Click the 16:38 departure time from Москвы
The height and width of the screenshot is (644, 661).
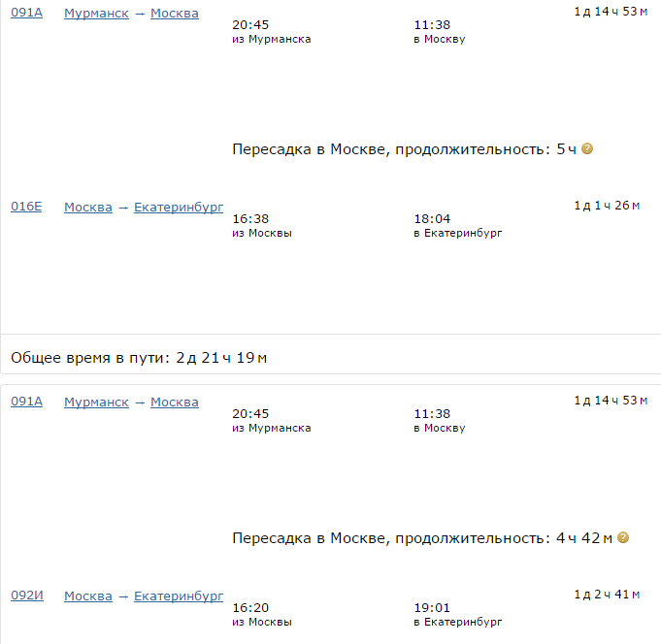[x=250, y=219]
